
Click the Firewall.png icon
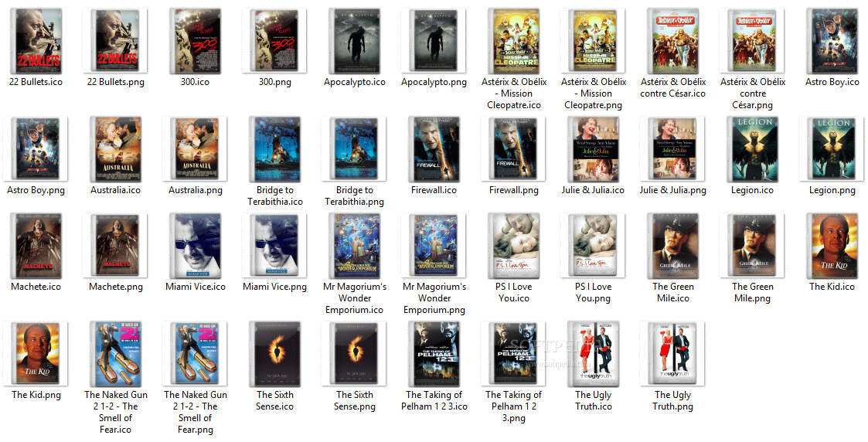pos(514,149)
